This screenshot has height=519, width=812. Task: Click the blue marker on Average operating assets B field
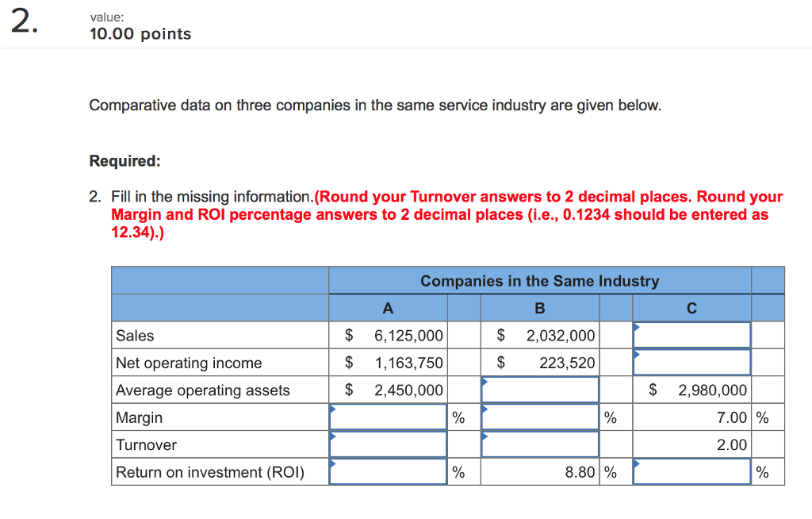(x=485, y=382)
